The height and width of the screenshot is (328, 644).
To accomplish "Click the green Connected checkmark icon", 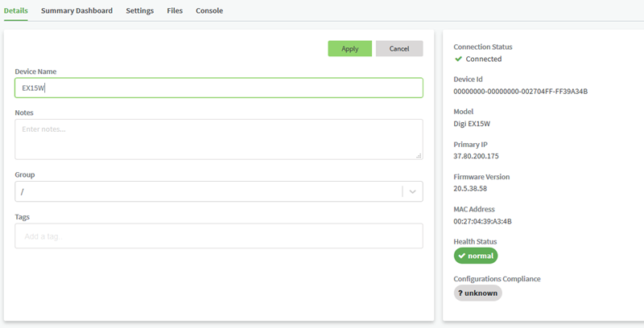I will [458, 59].
